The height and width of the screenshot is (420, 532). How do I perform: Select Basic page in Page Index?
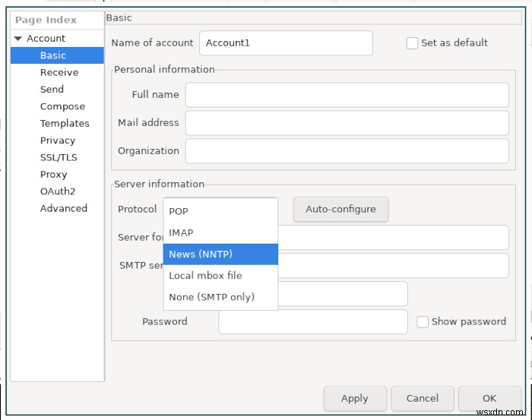pos(53,55)
